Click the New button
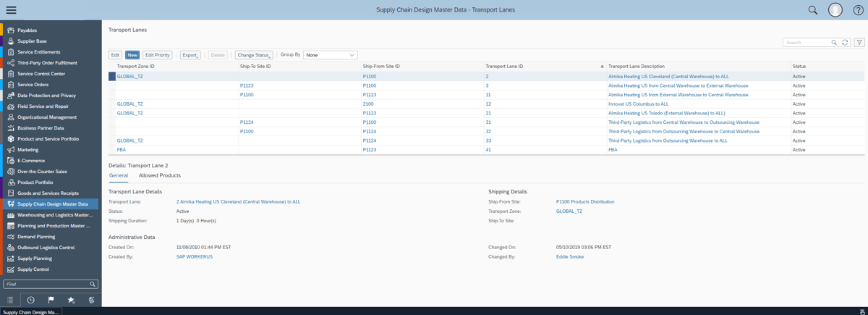The width and height of the screenshot is (868, 315). coord(132,55)
